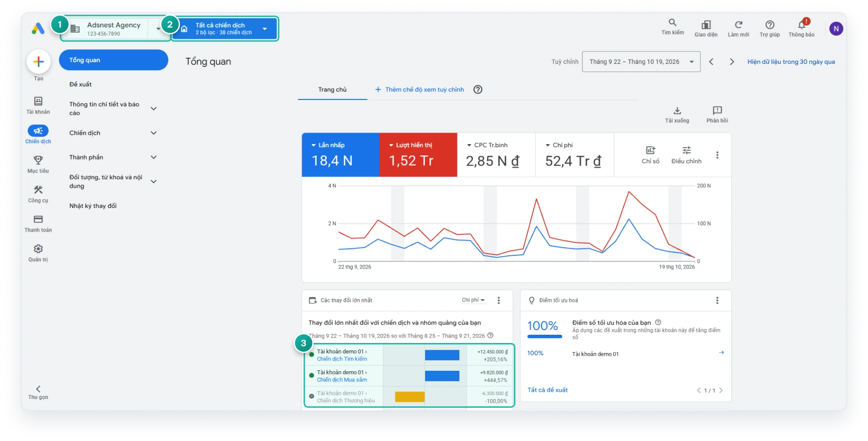Open Điều chỉnh chart adjustments
Image resolution: width=868 pixels, height=441 pixels.
[x=686, y=155]
